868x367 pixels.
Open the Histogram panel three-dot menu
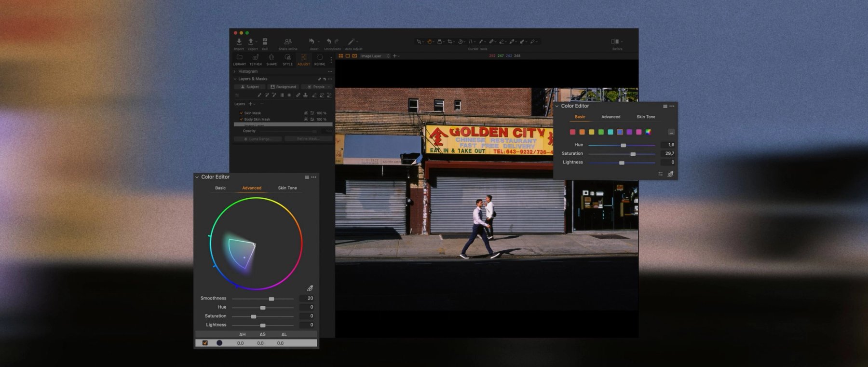[x=330, y=71]
